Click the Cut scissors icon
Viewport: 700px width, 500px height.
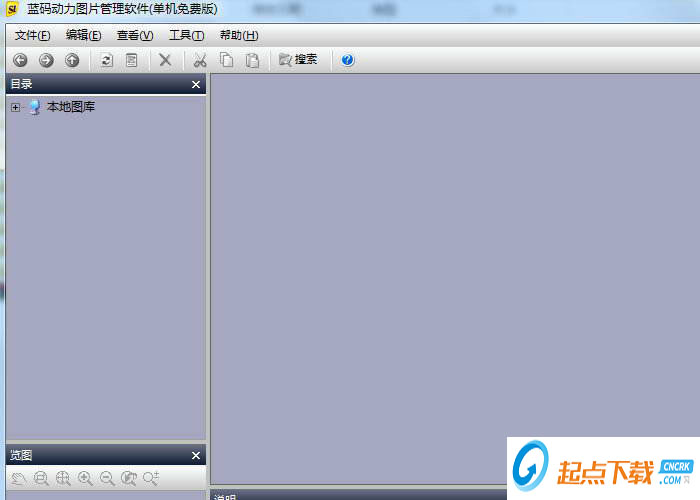[x=200, y=60]
